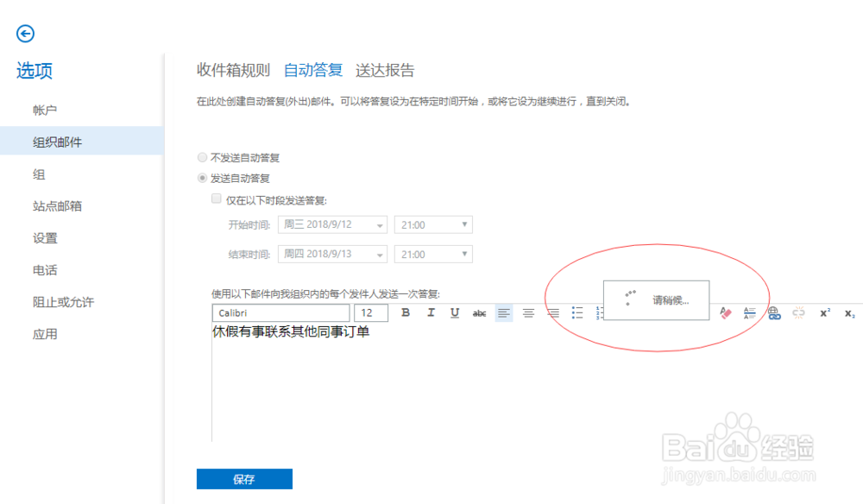
Task: Apply strikethrough formatting
Action: click(x=479, y=312)
